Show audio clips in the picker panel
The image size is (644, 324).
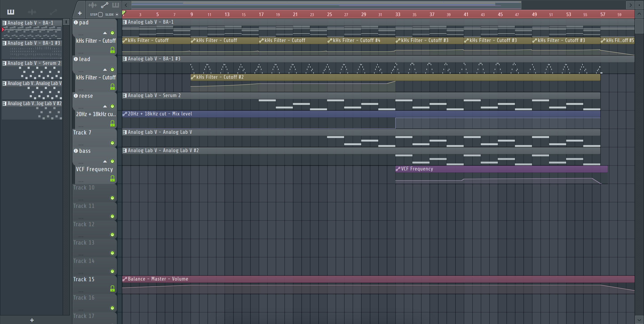32,12
